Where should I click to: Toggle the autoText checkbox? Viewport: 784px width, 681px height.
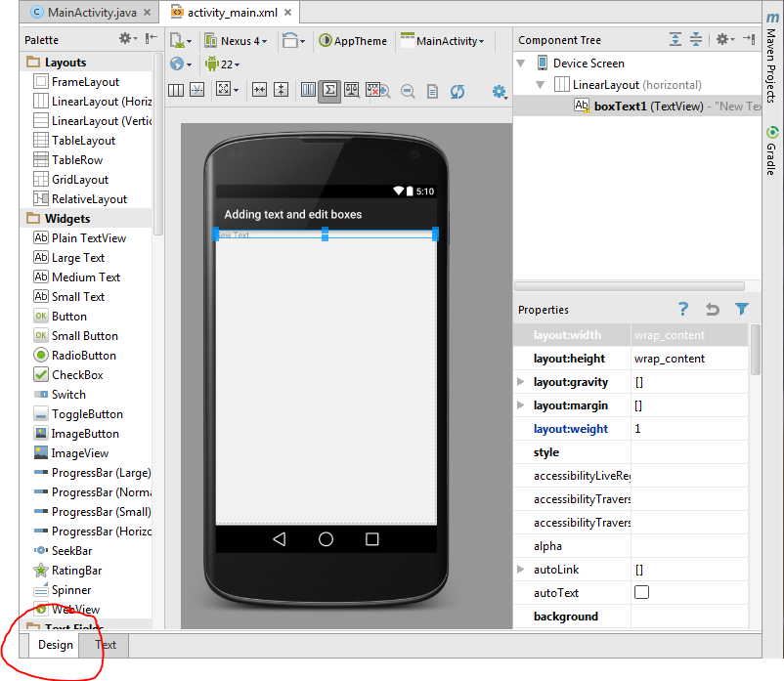tap(642, 593)
